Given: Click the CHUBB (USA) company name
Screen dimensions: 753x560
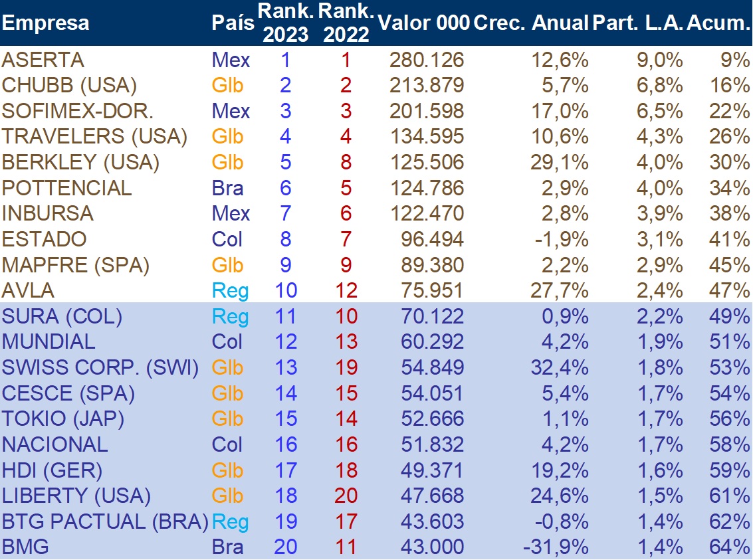Looking at the screenshot, I should click(69, 86).
